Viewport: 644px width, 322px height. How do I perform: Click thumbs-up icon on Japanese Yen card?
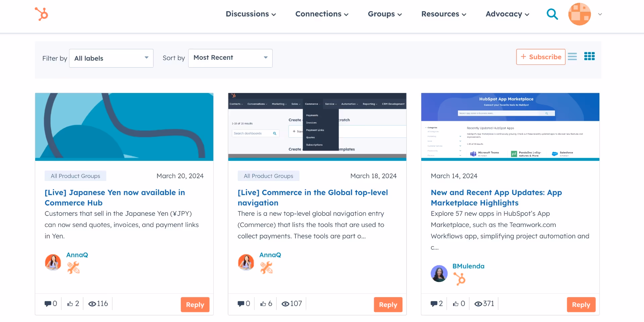(70, 304)
